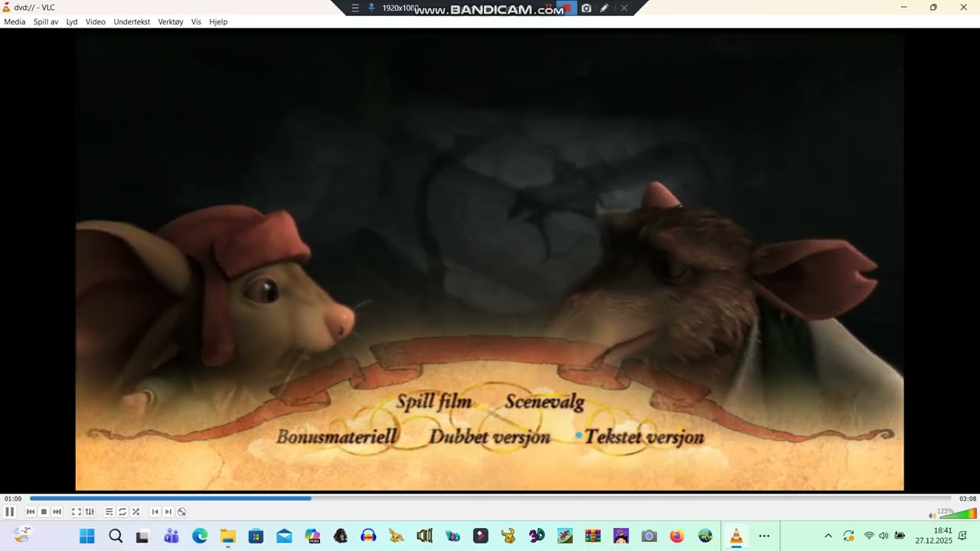Open the extended settings equalizer icon

click(90, 512)
